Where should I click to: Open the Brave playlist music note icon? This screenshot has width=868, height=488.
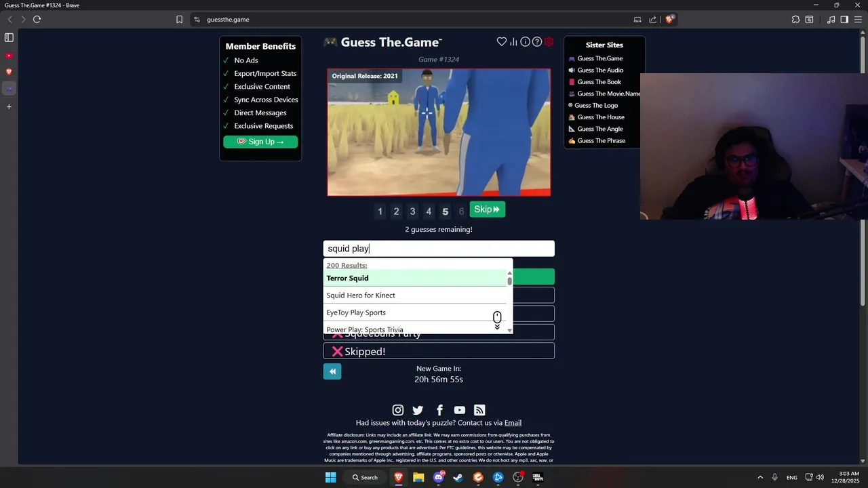point(831,20)
